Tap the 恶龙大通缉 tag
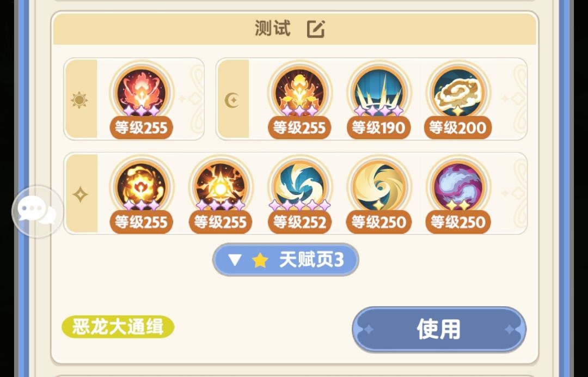Viewport: 588px width, 377px height. click(118, 327)
